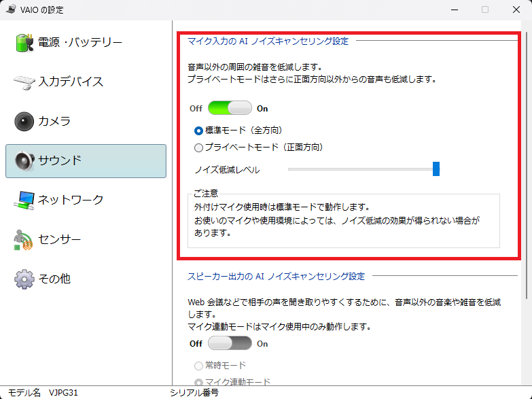Screen dimensions: 532x399
Task: Select the サウンド settings category
Action: [86, 161]
